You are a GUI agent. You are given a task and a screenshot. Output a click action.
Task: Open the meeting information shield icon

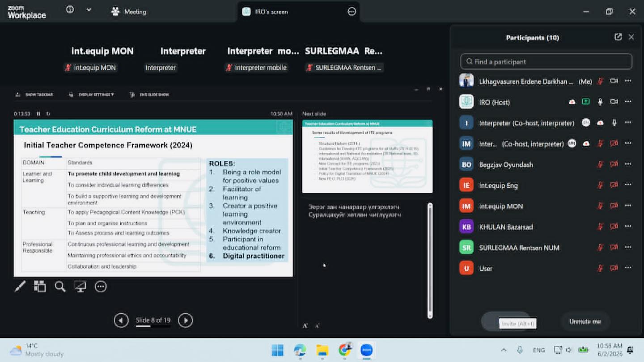point(70,9)
